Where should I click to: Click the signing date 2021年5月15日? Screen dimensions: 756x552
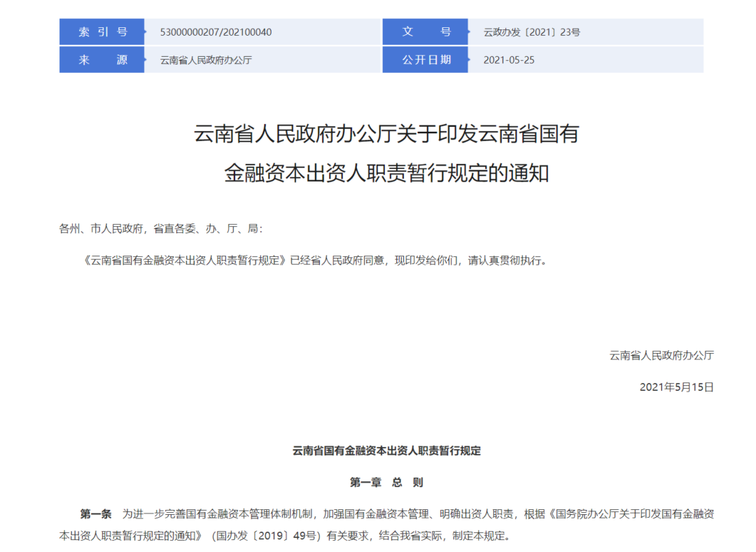pyautogui.click(x=676, y=387)
